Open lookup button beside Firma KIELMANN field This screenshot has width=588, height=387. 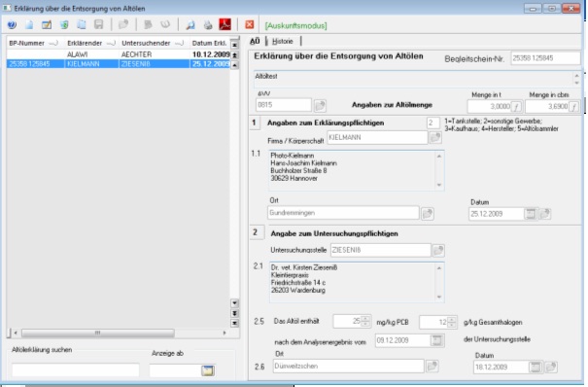(x=435, y=138)
